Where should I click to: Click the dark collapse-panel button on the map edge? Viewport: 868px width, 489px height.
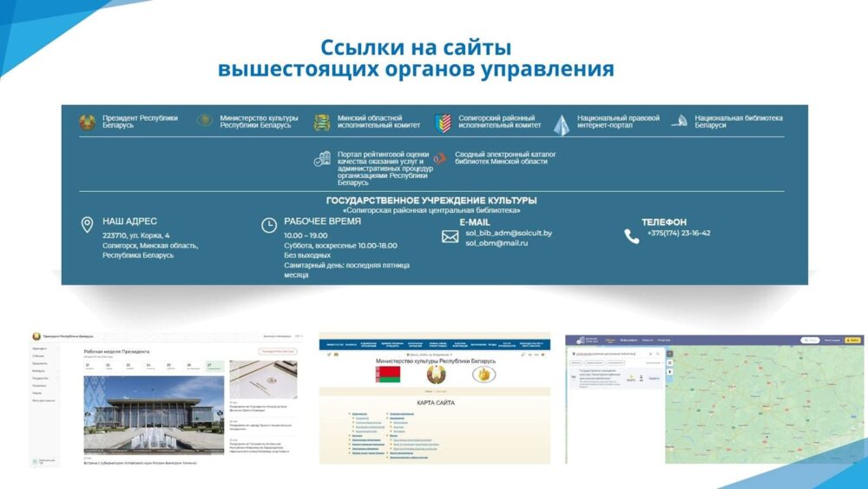point(669,354)
